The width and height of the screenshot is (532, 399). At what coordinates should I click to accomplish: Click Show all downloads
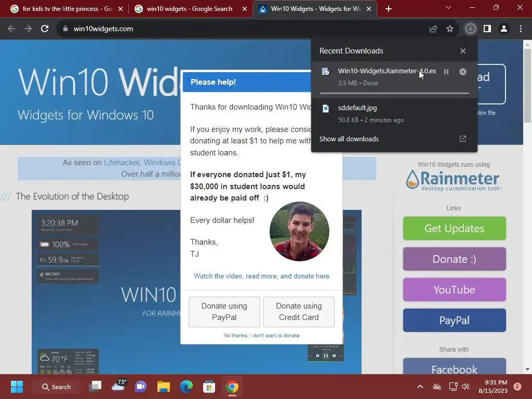(349, 139)
